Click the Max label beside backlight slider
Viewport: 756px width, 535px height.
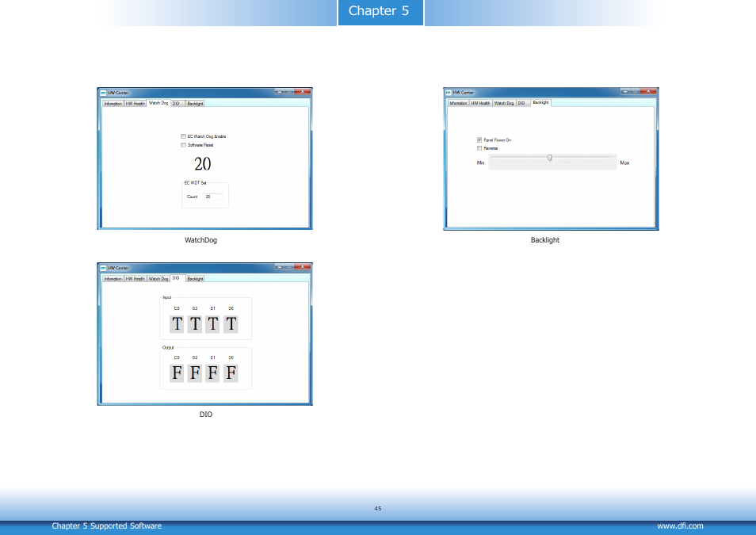[624, 162]
